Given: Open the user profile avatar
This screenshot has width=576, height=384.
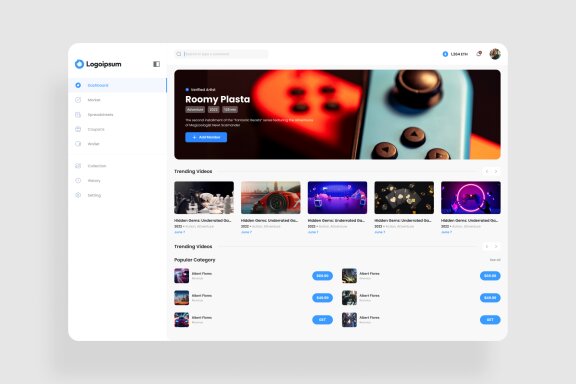Looking at the screenshot, I should click(495, 54).
